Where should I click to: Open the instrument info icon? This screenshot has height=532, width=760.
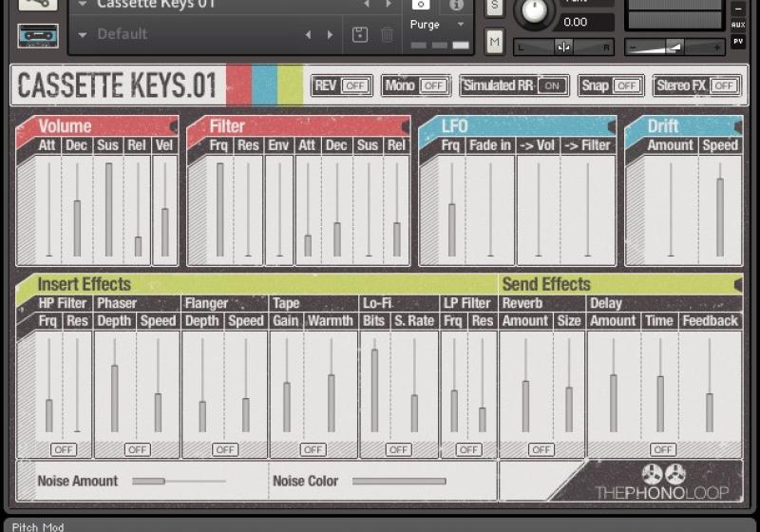point(456,4)
